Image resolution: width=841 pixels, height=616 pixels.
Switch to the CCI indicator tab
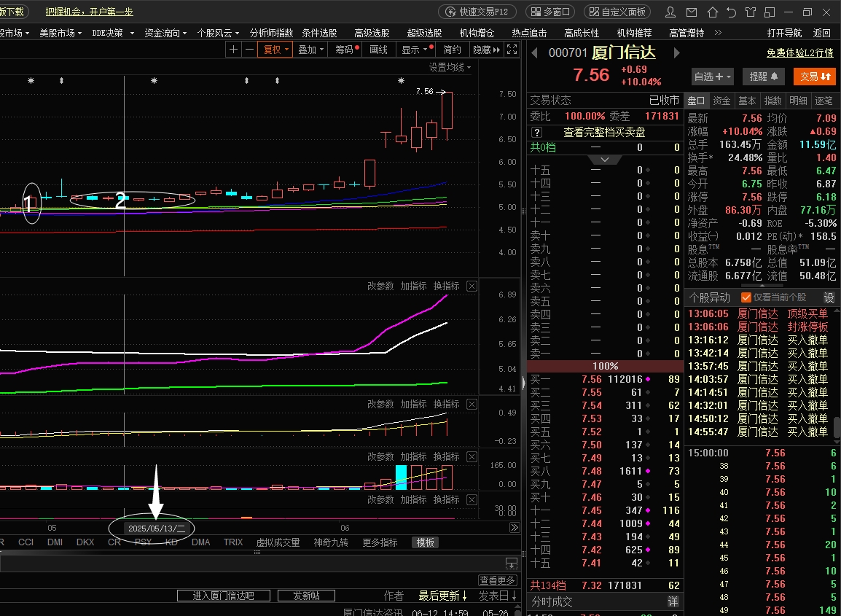click(x=26, y=542)
